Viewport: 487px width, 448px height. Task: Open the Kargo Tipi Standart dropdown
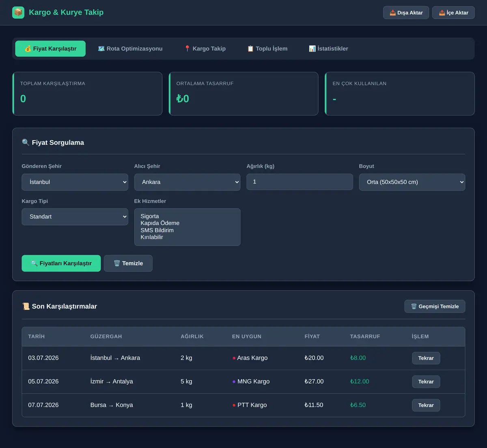75,217
